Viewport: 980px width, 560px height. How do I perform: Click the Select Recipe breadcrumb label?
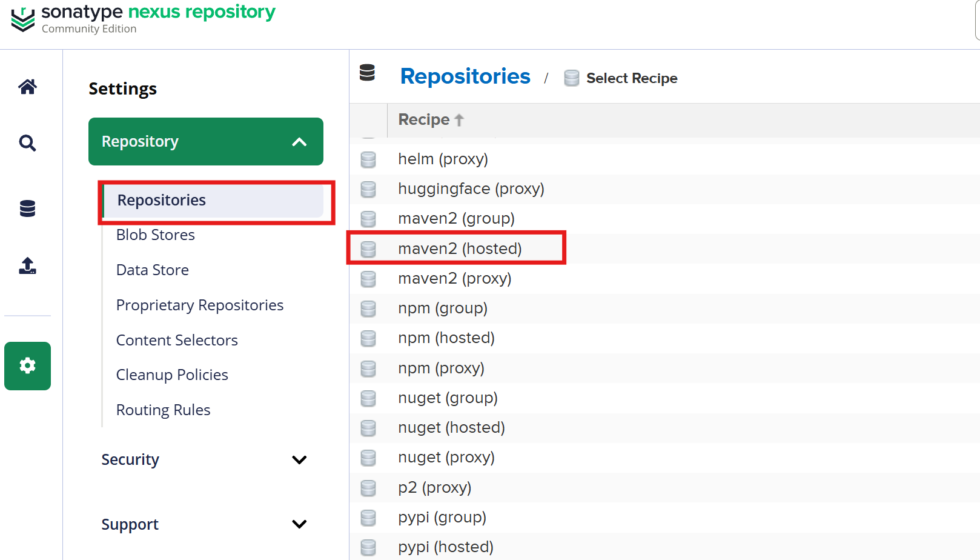point(632,78)
